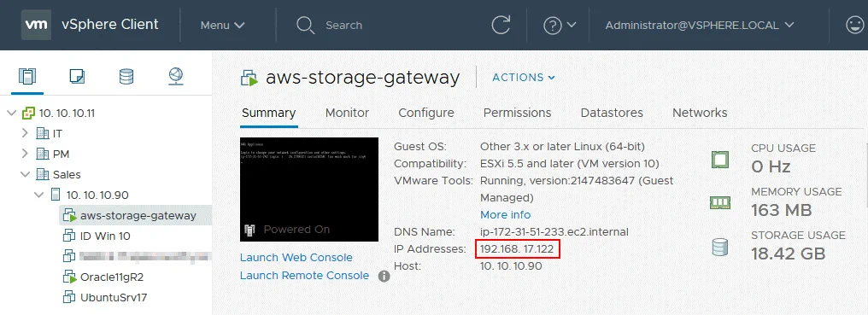Click the More info link

(x=506, y=215)
